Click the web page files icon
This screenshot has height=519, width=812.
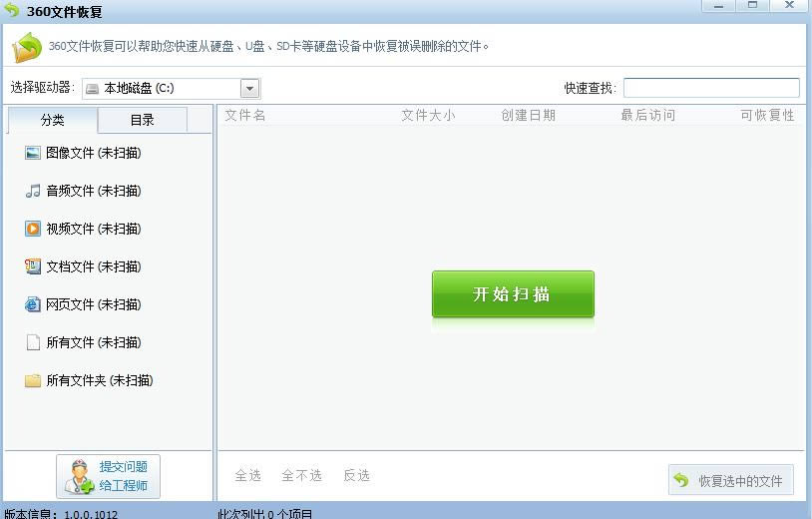(x=33, y=304)
